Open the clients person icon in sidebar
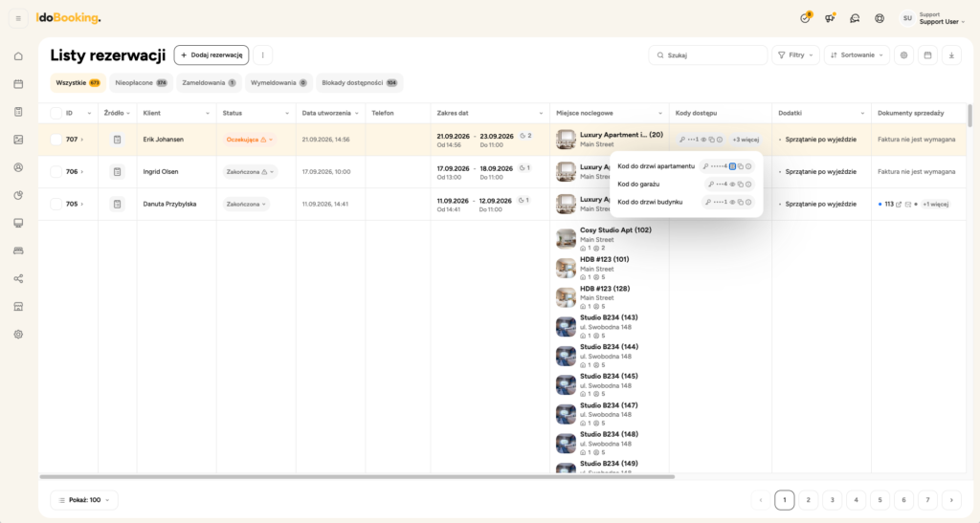Viewport: 980px width, 523px height. (x=18, y=167)
